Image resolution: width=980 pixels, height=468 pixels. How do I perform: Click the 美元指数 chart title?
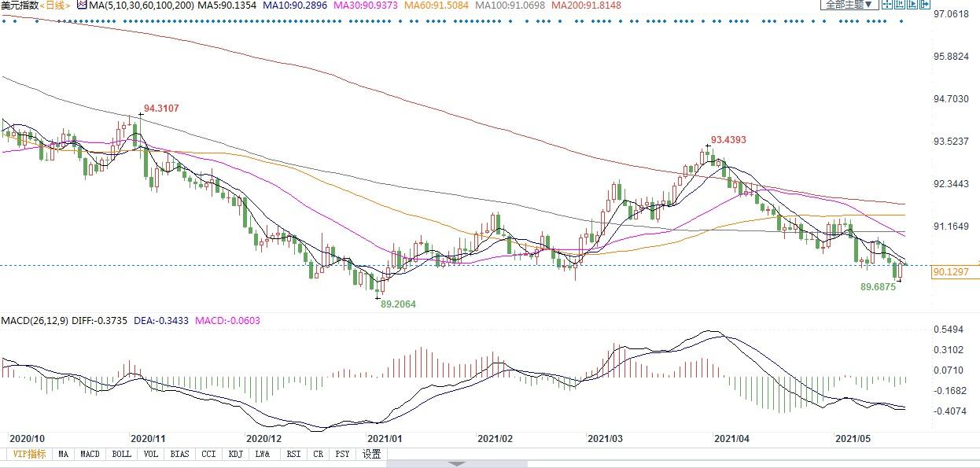coord(19,6)
